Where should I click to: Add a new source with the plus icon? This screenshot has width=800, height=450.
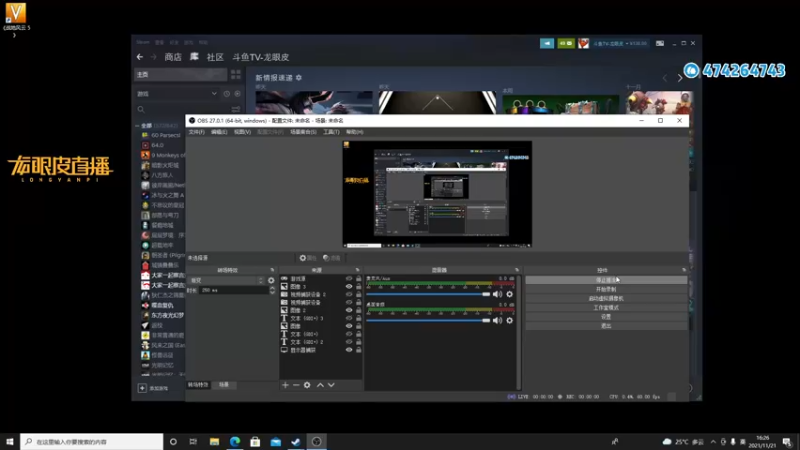coord(285,385)
